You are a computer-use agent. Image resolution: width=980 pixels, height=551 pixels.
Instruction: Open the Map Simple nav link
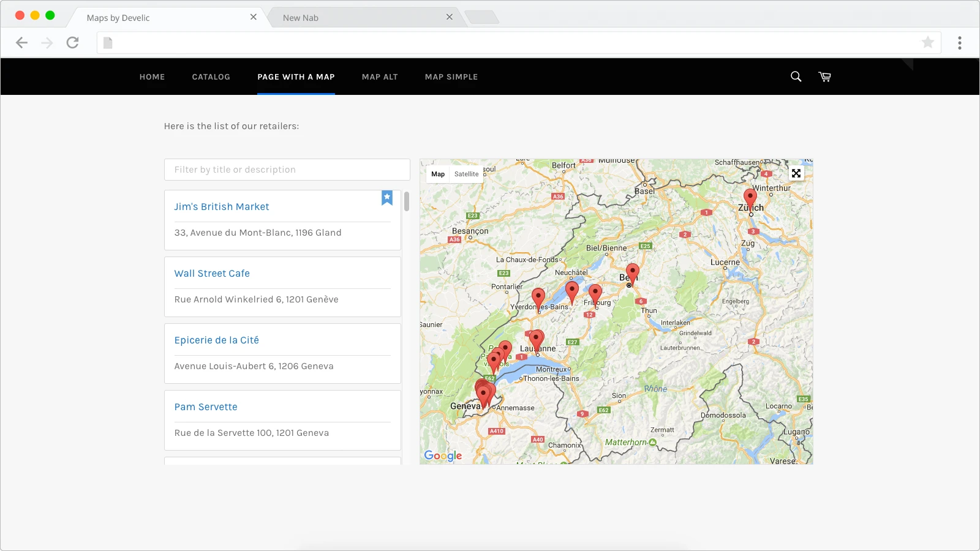451,77
